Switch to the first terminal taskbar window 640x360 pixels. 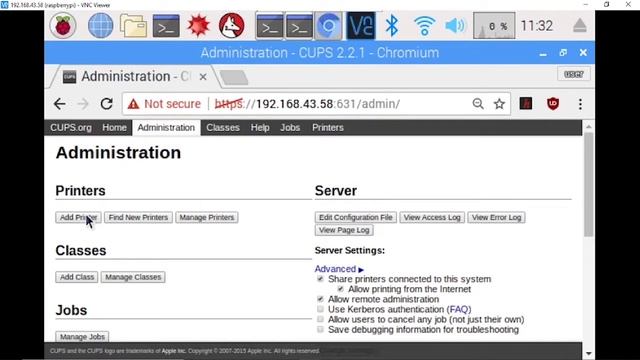pyautogui.click(x=269, y=26)
